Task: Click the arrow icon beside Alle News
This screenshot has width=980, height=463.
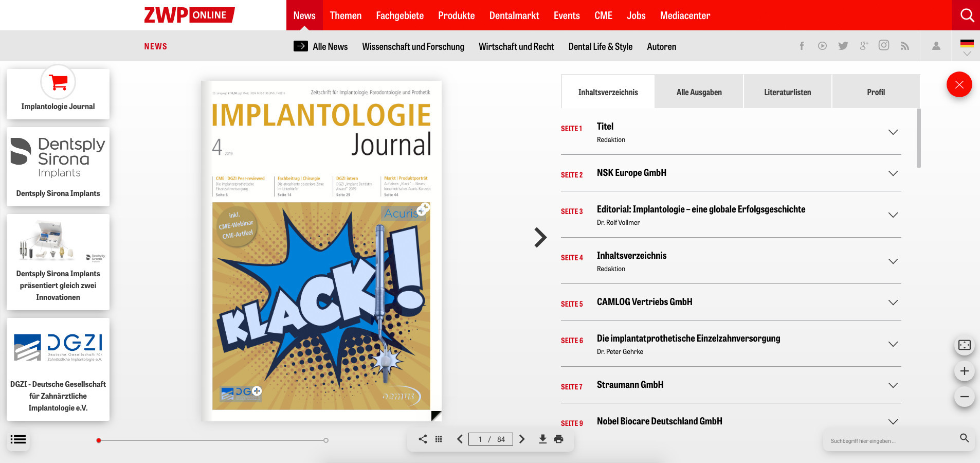Action: tap(301, 46)
